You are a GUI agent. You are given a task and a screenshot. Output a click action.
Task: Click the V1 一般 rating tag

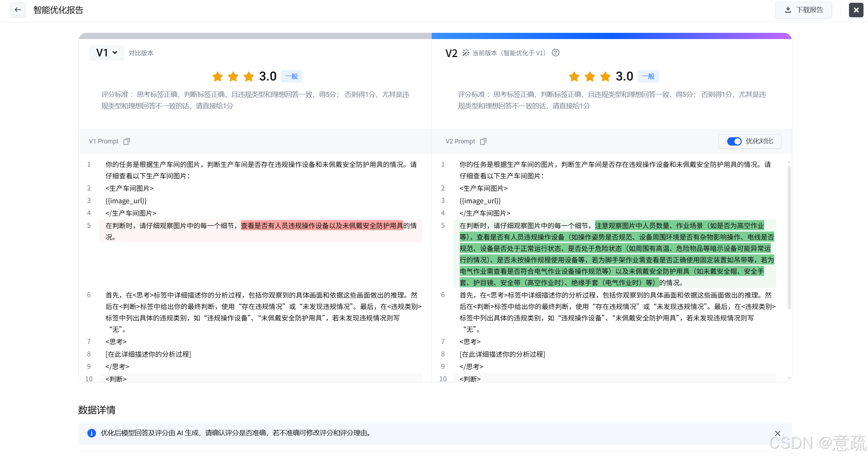291,76
